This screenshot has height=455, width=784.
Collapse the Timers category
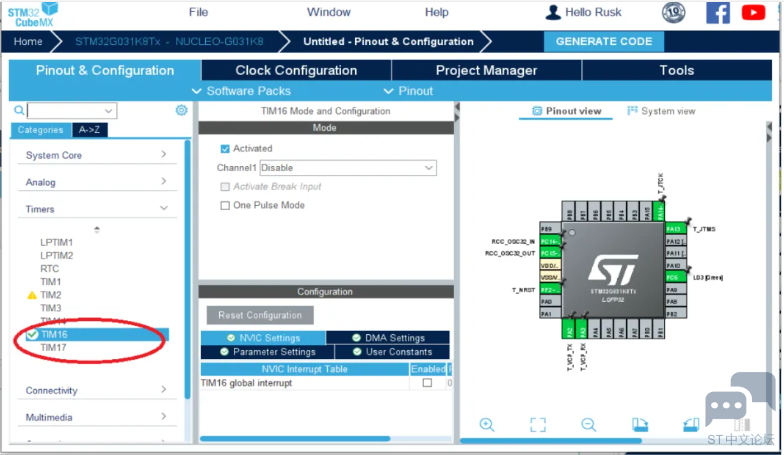(96, 209)
